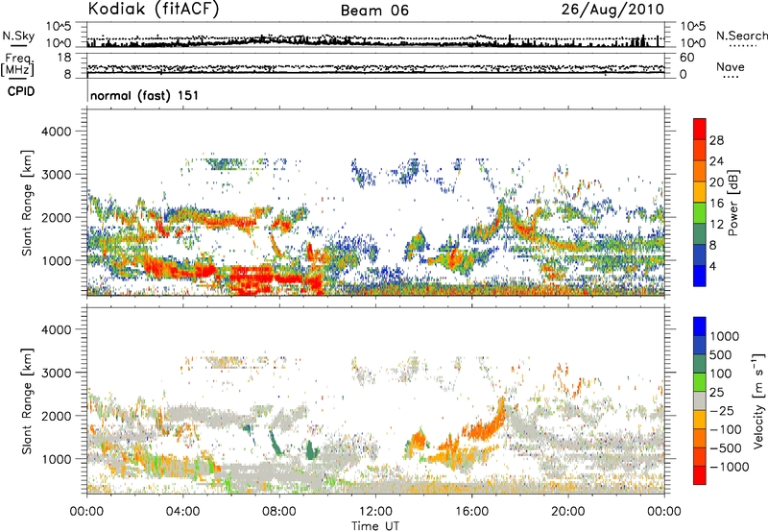The image size is (768, 532).
Task: Click the dotted frequency trace in the Freq panel
Action: click(375, 68)
